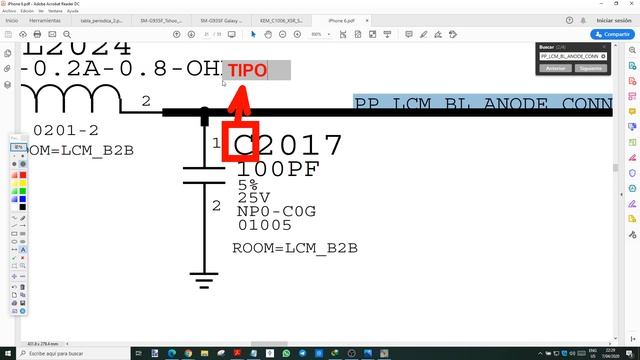Viewport: 640px width, 360px height.
Task: Click the Siguiente search button
Action: click(x=591, y=69)
